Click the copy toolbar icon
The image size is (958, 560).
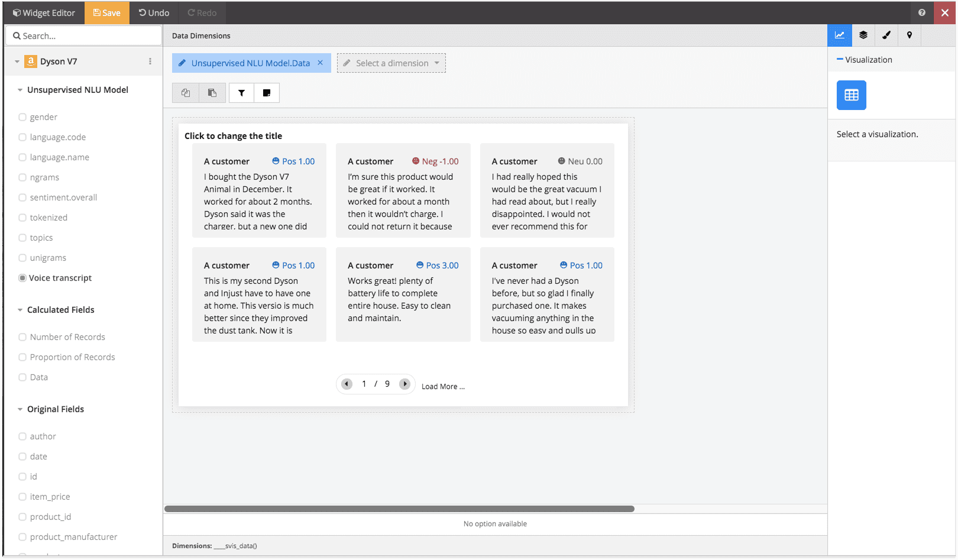pyautogui.click(x=186, y=93)
